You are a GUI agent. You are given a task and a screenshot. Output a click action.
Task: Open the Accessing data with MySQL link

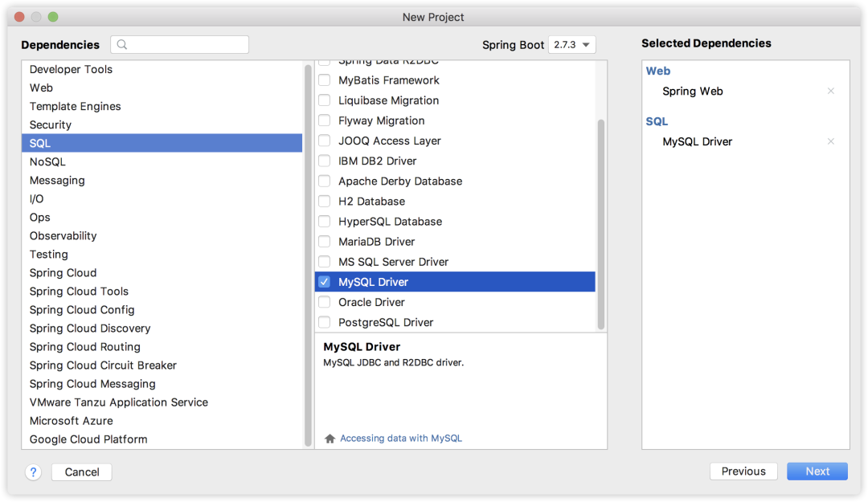[x=399, y=438]
